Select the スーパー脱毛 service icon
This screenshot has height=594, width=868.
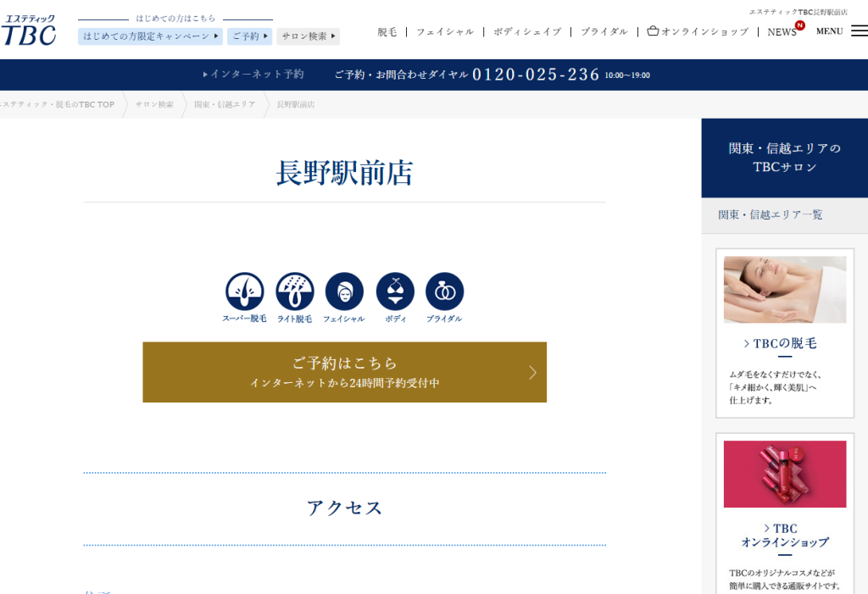point(244,292)
